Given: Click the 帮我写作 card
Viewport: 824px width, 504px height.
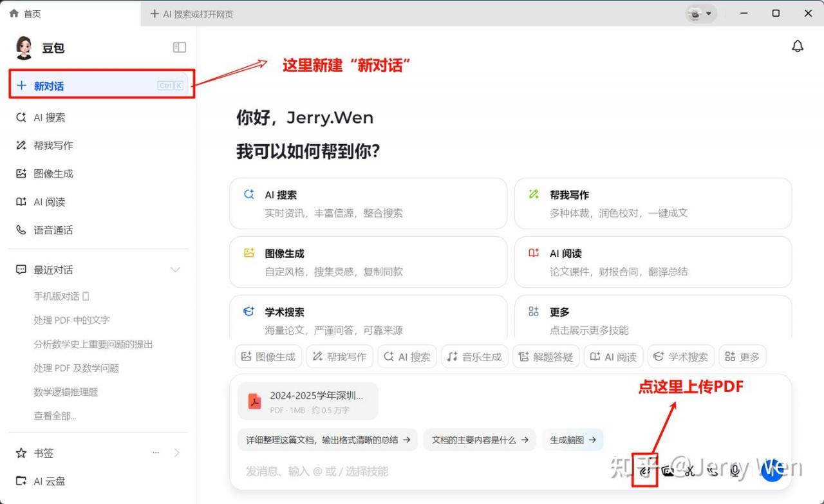Looking at the screenshot, I should (653, 203).
